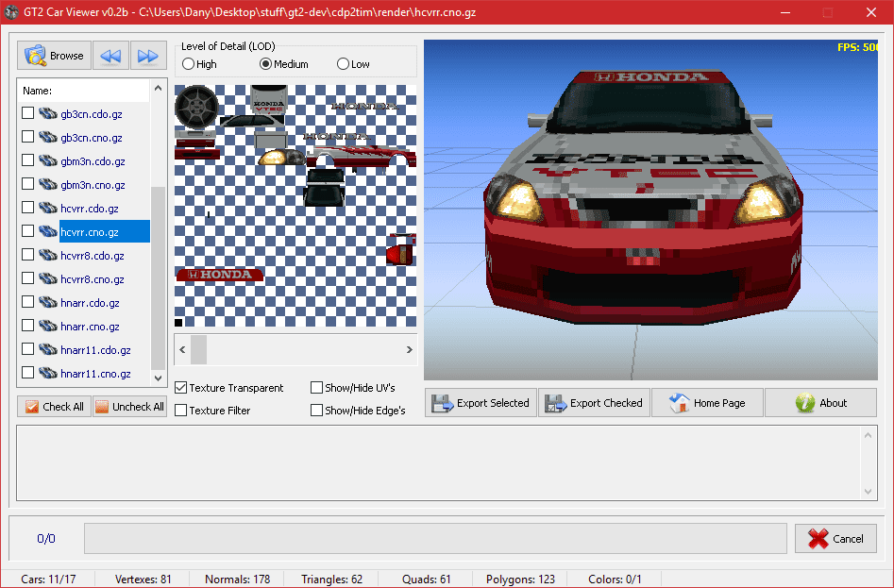Screen dimensions: 894x588
Task: Click the Check All button
Action: point(54,406)
